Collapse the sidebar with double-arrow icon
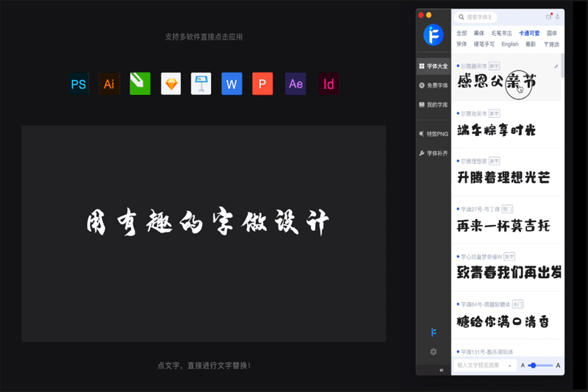The height and width of the screenshot is (392, 588). [x=442, y=370]
